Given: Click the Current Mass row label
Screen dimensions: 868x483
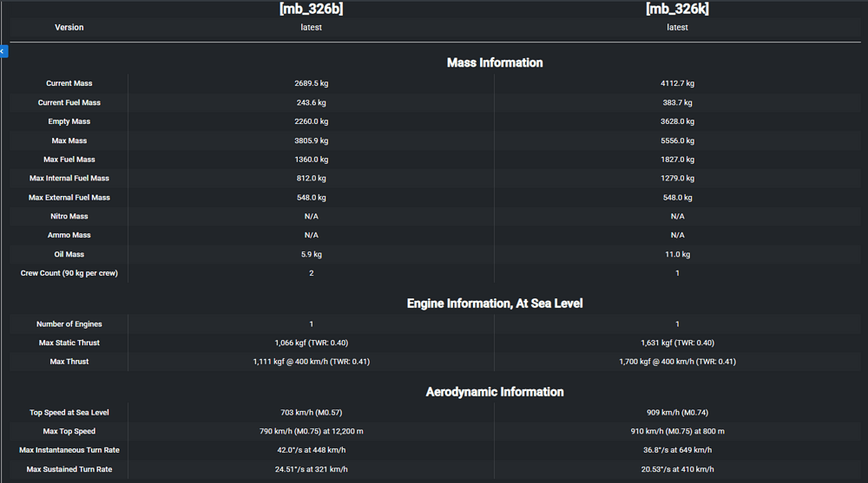Looking at the screenshot, I should (x=69, y=84).
